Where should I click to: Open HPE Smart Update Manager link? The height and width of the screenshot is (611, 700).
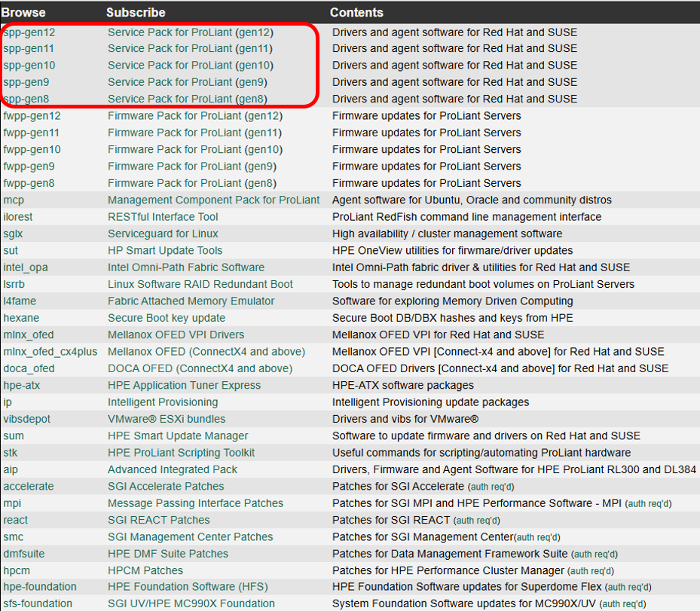178,436
